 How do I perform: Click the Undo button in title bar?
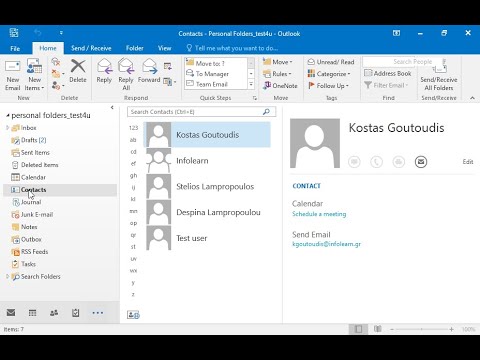(37, 33)
